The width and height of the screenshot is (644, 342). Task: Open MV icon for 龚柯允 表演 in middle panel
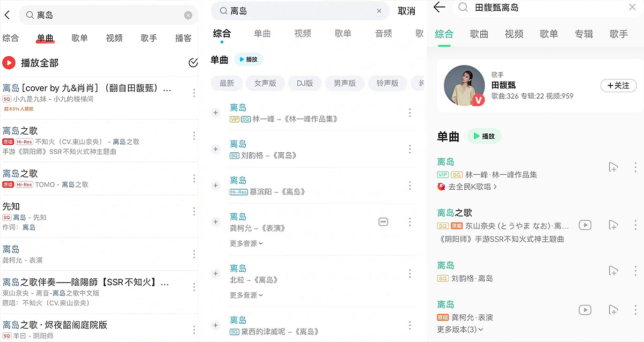[383, 221]
